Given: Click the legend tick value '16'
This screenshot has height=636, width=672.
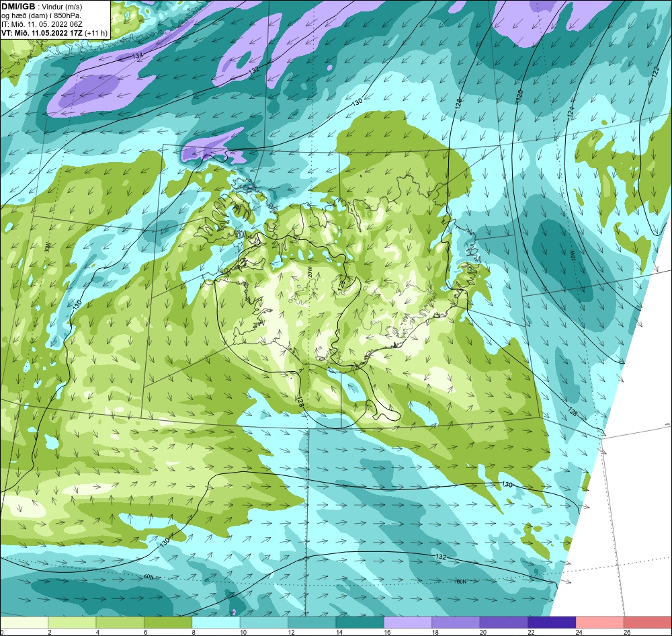Looking at the screenshot, I should click(387, 632).
